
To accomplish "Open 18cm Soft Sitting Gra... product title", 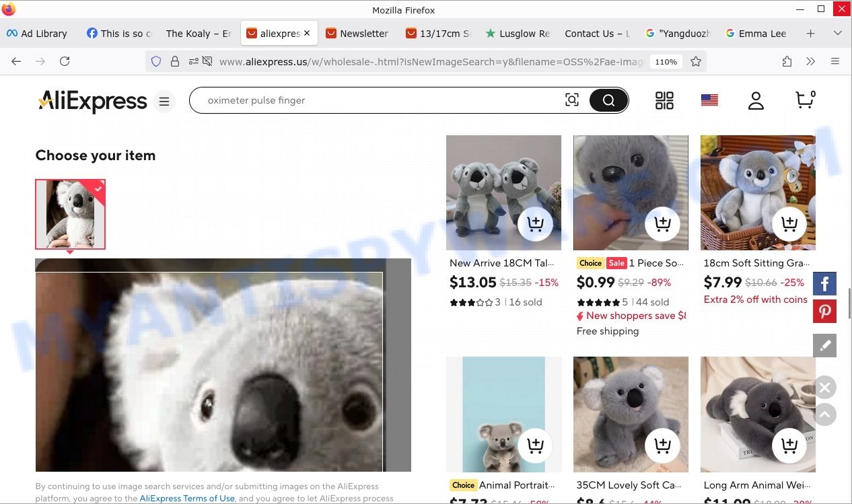I will [x=757, y=263].
